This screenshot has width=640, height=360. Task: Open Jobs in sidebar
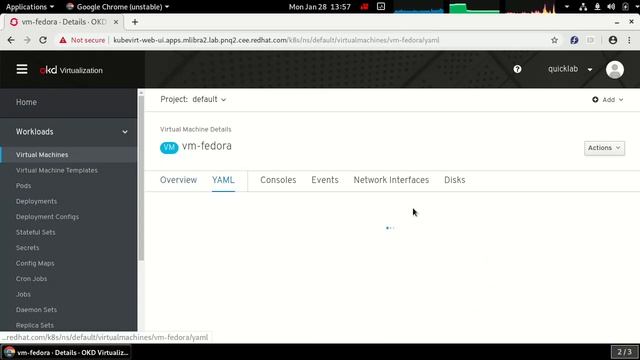[23, 294]
